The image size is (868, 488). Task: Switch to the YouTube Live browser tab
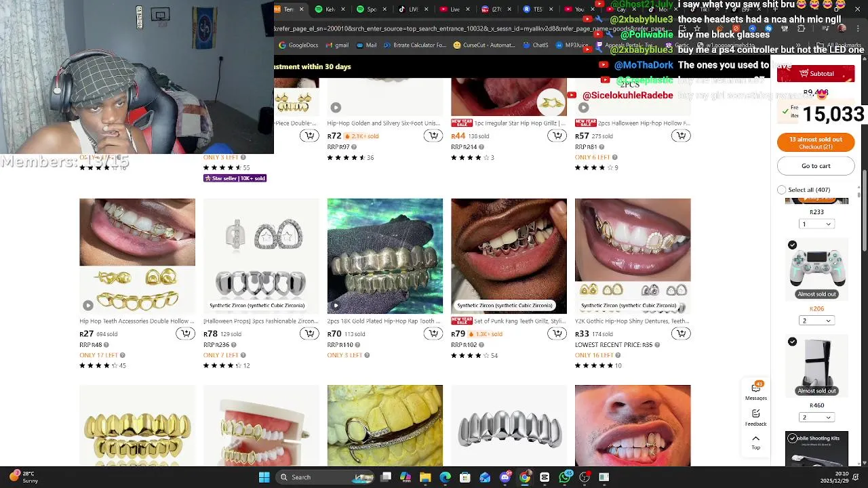[455, 9]
